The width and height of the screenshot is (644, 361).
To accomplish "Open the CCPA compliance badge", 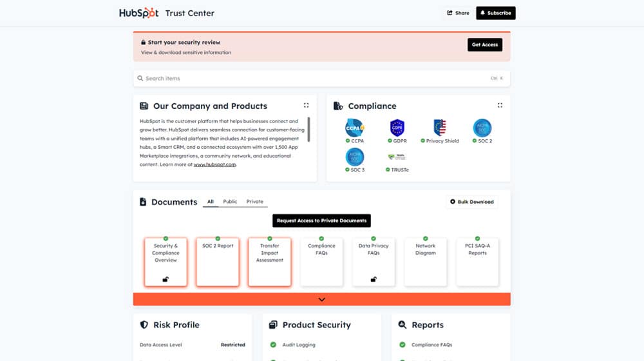I will [x=354, y=131].
